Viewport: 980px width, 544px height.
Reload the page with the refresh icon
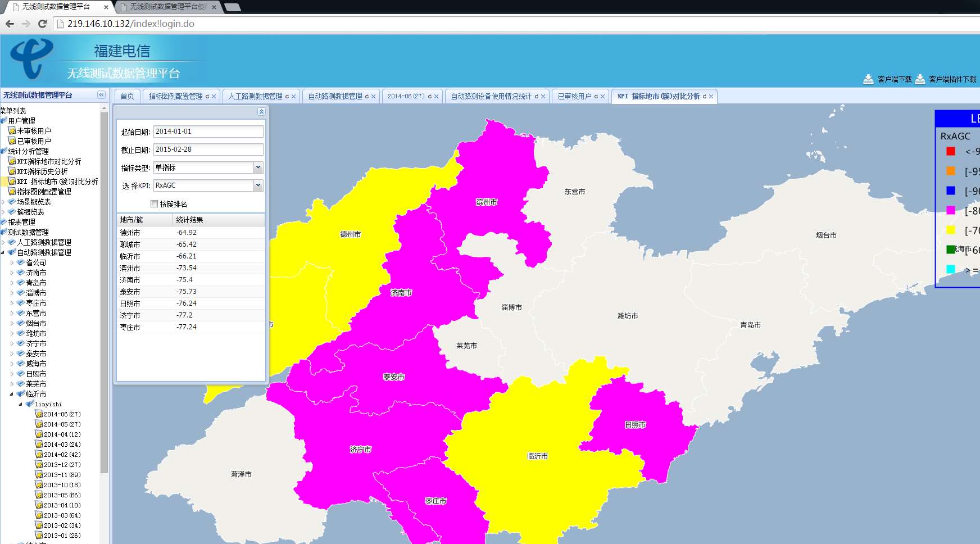click(x=42, y=24)
